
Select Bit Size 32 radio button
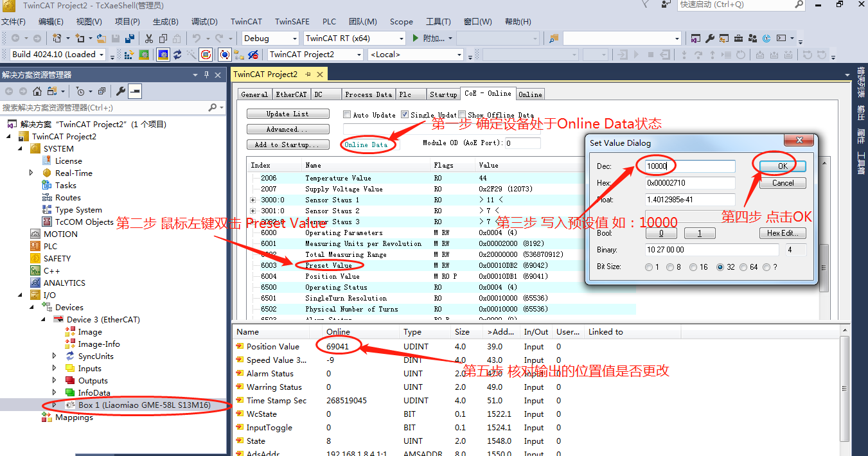click(721, 267)
